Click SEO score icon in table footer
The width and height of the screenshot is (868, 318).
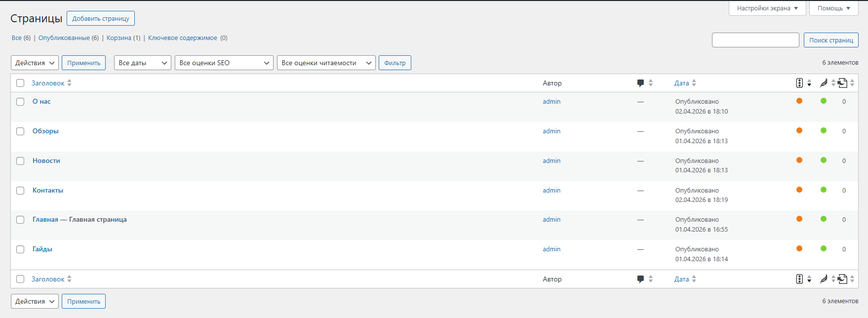point(799,279)
